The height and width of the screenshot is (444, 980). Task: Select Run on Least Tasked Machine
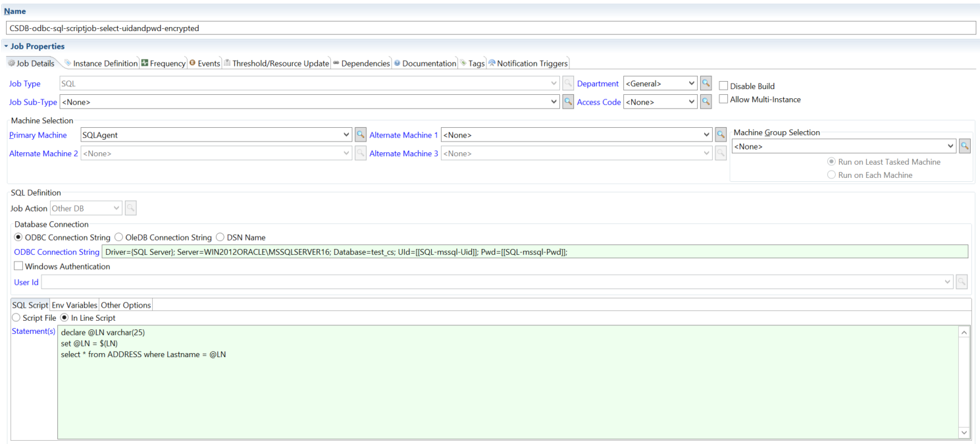point(831,162)
